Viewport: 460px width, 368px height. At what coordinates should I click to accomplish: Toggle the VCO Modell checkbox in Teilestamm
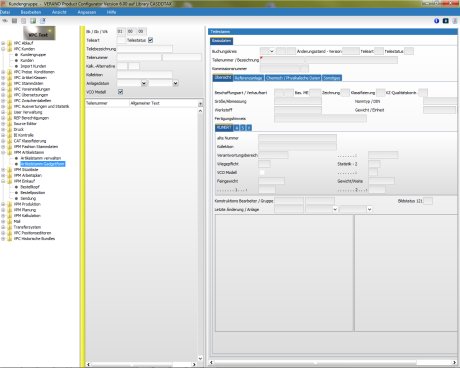(x=262, y=172)
